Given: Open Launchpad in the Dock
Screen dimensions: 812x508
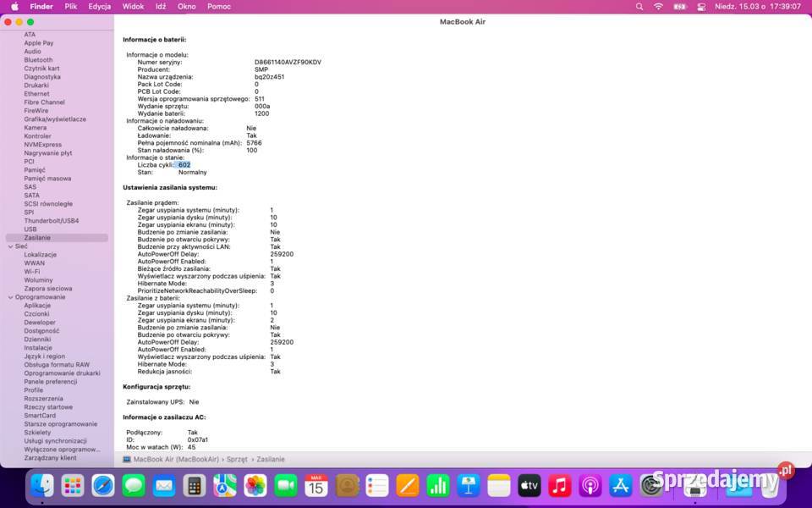Looking at the screenshot, I should point(73,486).
